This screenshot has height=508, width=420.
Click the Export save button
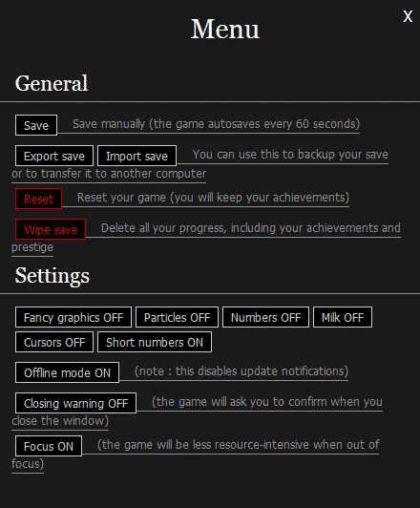(54, 156)
